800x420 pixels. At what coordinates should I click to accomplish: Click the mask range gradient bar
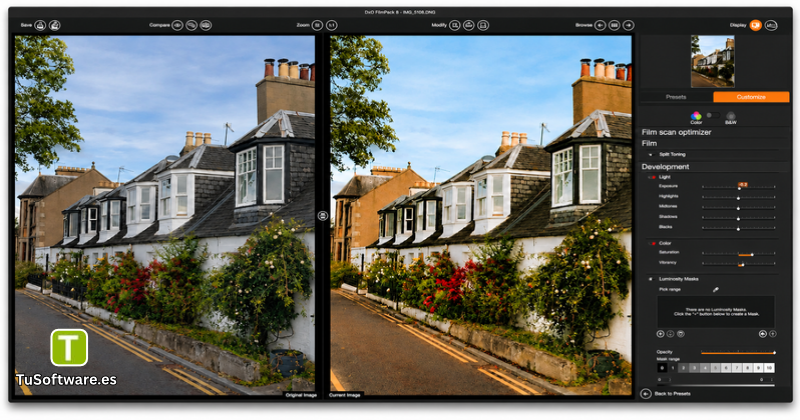click(716, 385)
